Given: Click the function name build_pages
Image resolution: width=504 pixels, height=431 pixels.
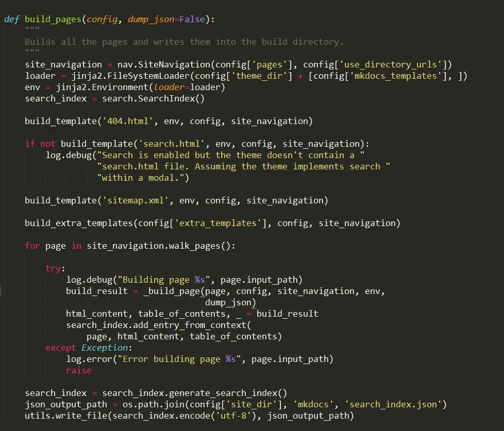Looking at the screenshot, I should pos(53,19).
